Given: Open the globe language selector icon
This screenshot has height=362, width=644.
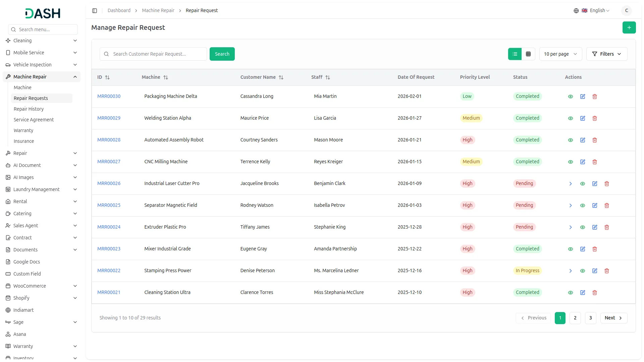Looking at the screenshot, I should (x=576, y=10).
